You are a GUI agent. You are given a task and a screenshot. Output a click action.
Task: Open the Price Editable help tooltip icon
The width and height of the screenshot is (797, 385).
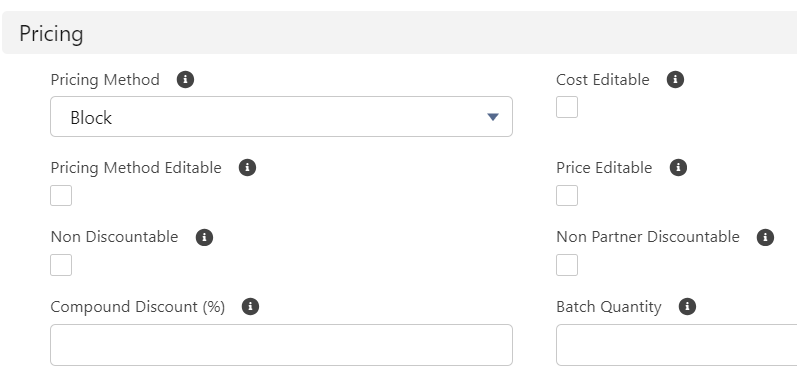(x=678, y=168)
